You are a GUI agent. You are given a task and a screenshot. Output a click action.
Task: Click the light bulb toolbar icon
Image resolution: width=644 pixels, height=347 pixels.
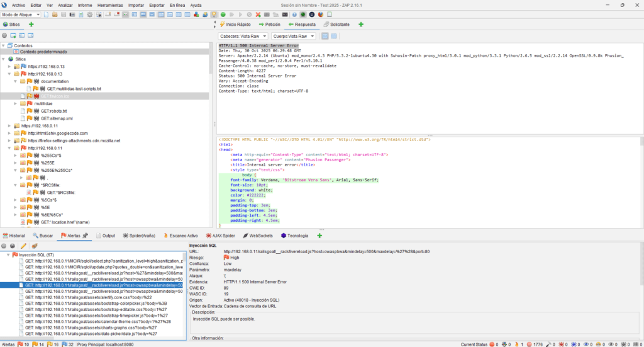tap(214, 14)
